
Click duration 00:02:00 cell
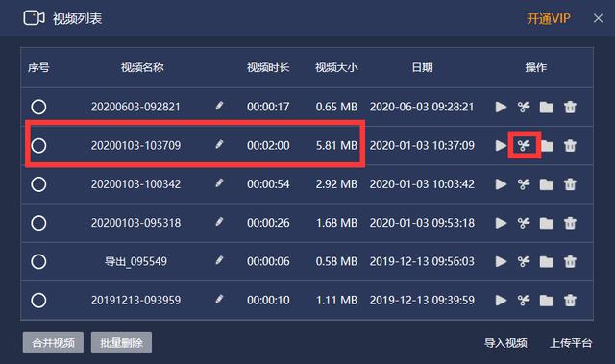point(268,145)
